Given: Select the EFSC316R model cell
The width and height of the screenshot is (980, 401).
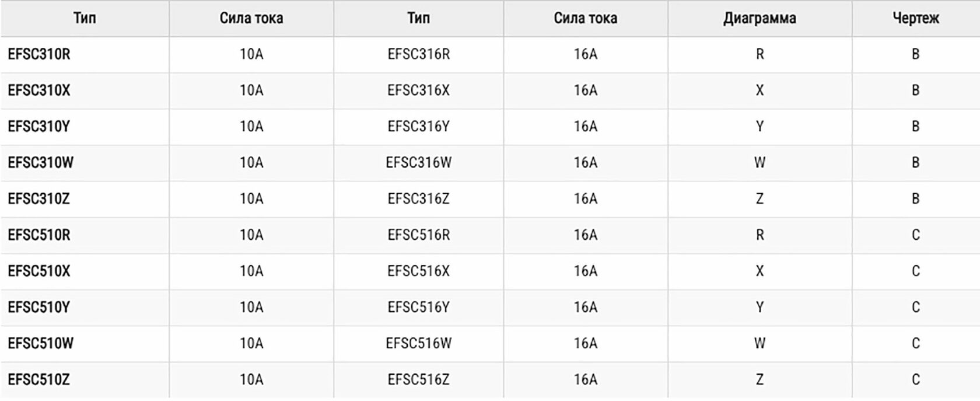Looking at the screenshot, I should point(418,54).
